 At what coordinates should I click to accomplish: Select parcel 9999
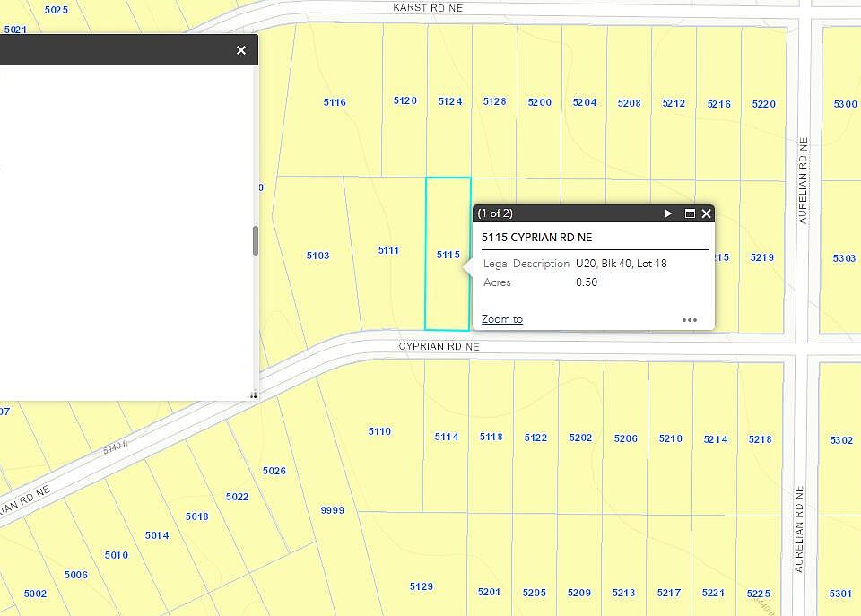tap(332, 510)
